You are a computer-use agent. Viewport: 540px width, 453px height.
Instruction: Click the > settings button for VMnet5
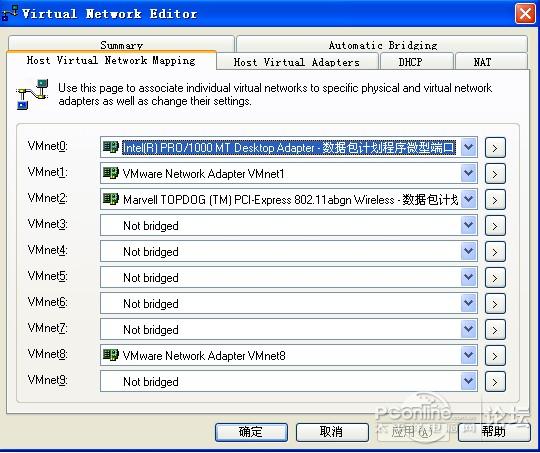click(x=495, y=278)
